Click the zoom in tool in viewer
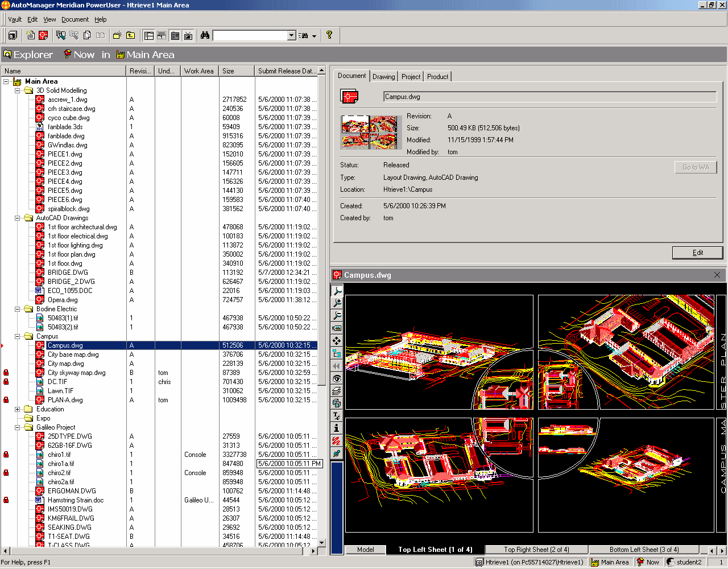Viewport: 728px width, 569px height. click(x=337, y=303)
